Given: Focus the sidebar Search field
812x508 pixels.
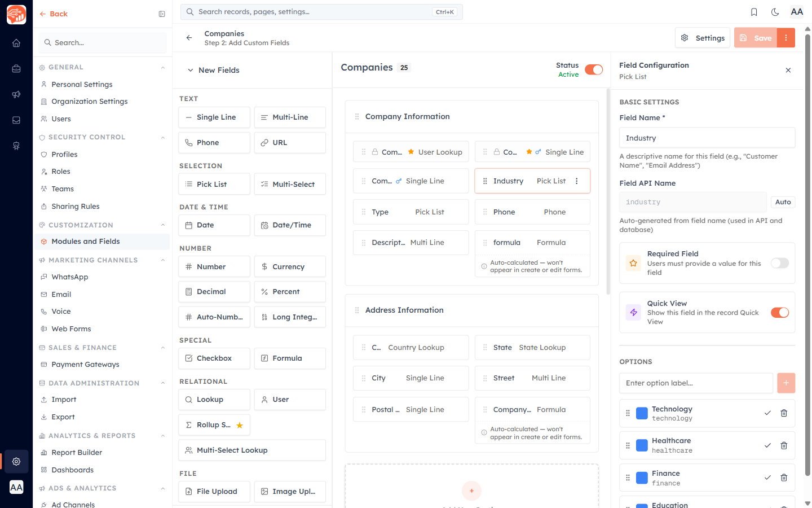Looking at the screenshot, I should click(103, 43).
